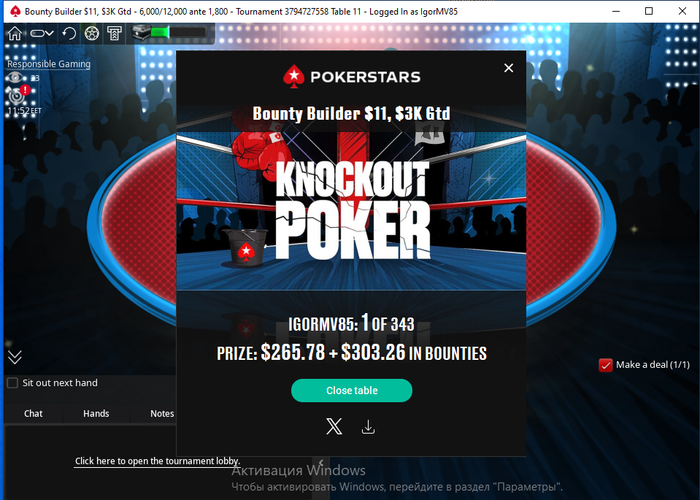Switch to the Chat tab

pyautogui.click(x=33, y=414)
